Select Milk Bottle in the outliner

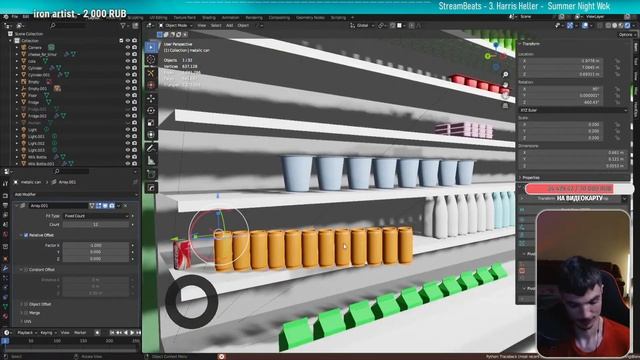[x=37, y=157]
